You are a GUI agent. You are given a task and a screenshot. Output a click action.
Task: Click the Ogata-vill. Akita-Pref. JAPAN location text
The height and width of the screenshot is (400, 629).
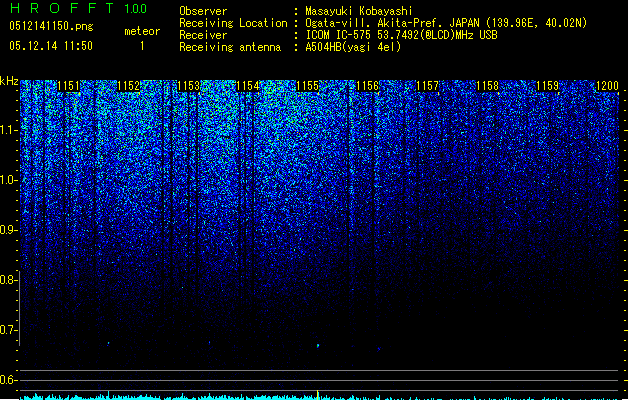point(446,23)
